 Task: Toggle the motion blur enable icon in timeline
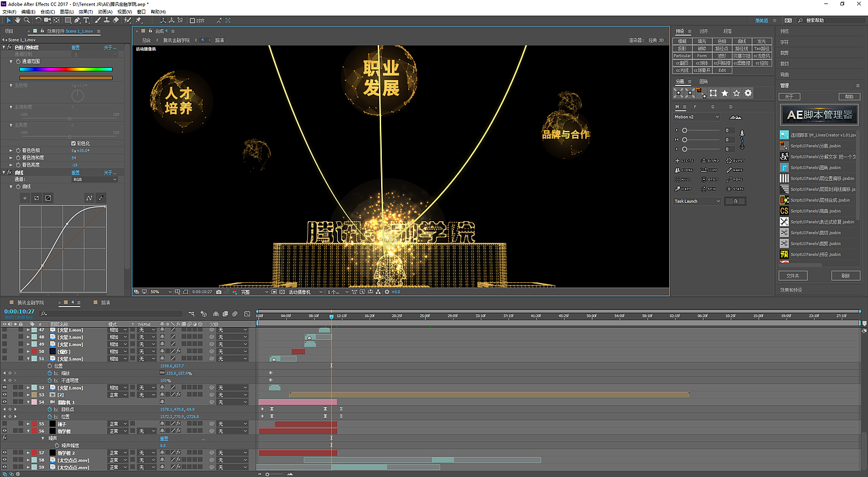tap(235, 313)
